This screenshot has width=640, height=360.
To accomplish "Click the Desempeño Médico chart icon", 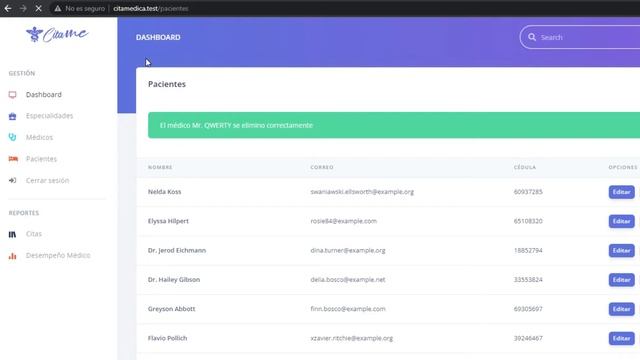I will pyautogui.click(x=13, y=256).
